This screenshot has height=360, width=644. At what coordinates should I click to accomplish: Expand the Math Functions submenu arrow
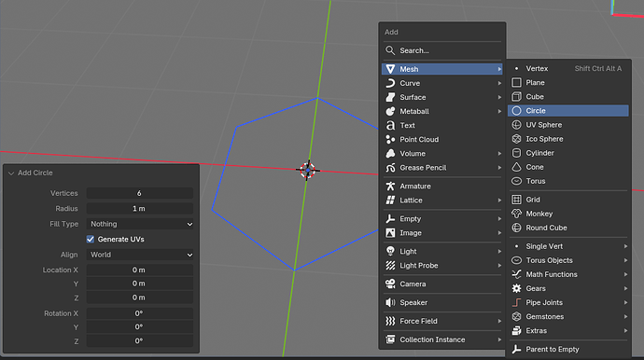point(625,274)
